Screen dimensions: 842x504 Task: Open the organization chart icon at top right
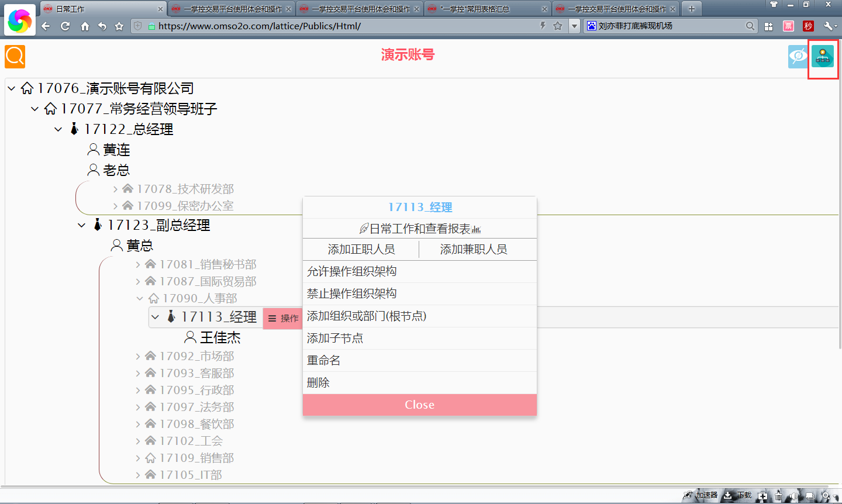point(823,57)
